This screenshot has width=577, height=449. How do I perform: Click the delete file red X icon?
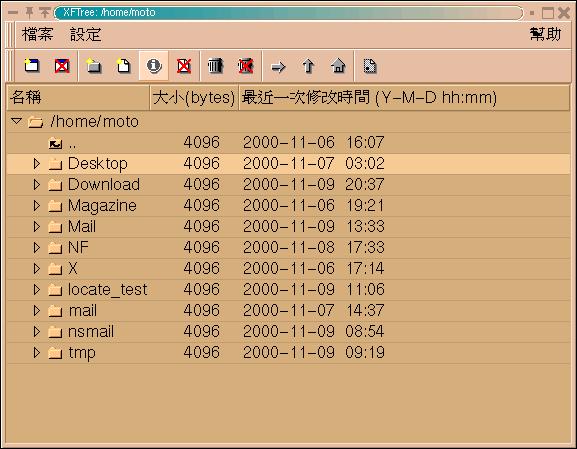coord(184,66)
